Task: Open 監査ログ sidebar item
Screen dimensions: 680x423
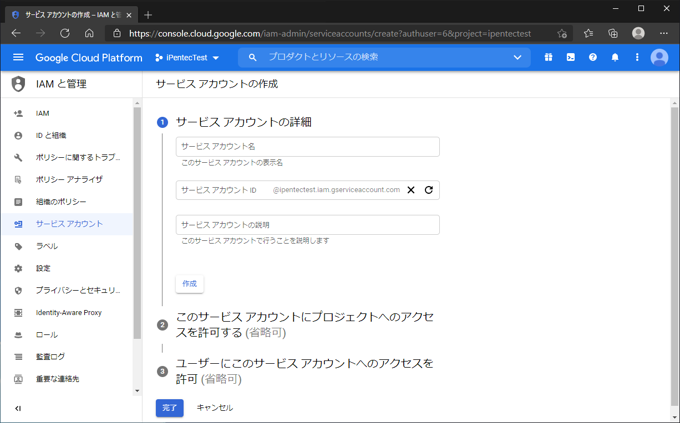Action: pyautogui.click(x=67, y=357)
